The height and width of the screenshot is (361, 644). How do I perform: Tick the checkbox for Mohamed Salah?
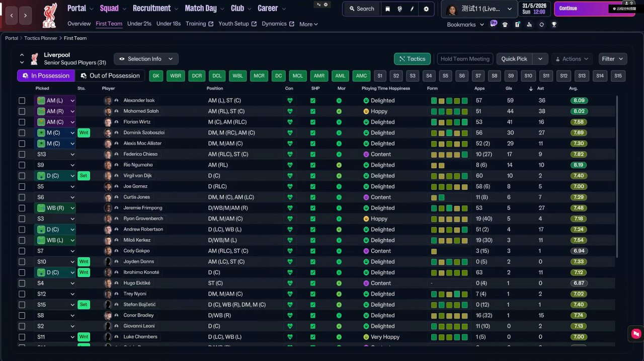point(22,111)
